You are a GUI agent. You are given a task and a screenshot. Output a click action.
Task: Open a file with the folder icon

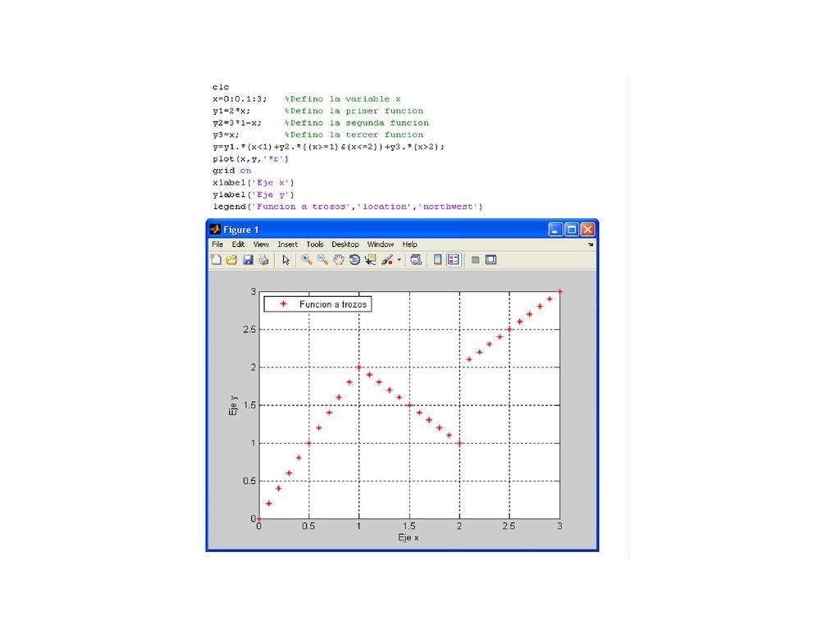point(231,260)
